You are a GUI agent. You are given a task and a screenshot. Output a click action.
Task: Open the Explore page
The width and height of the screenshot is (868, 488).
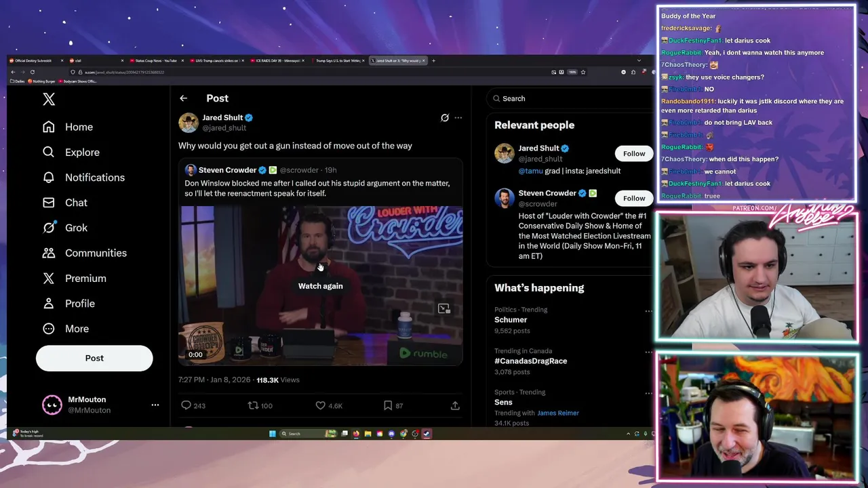point(71,152)
